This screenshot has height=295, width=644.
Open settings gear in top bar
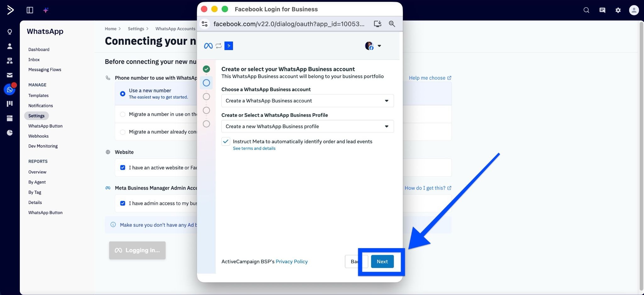[x=618, y=10]
